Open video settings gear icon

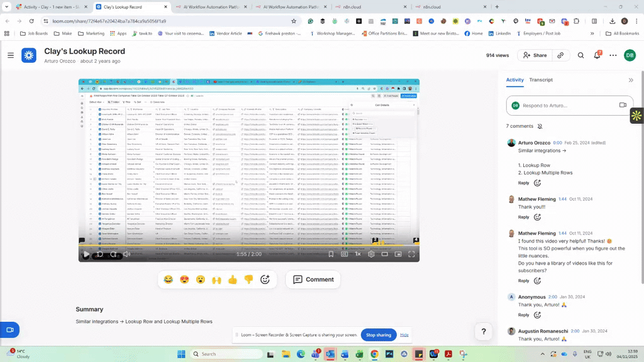(x=371, y=254)
